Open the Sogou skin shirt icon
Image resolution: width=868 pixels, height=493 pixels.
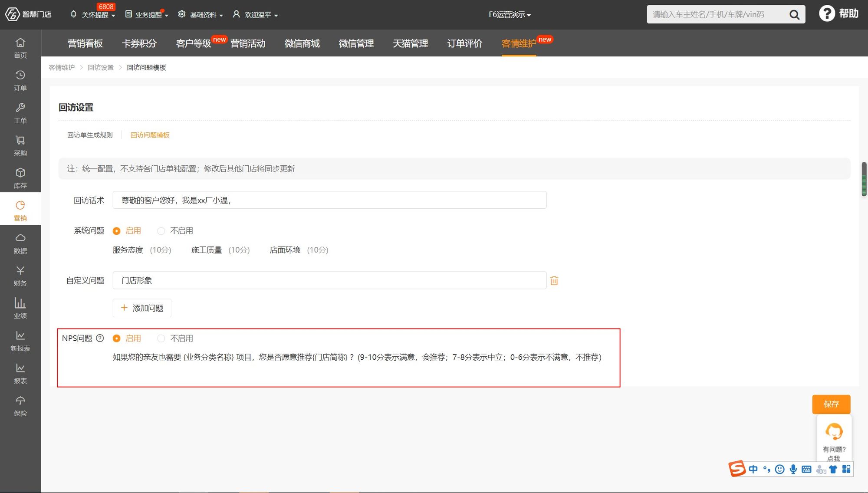(833, 469)
